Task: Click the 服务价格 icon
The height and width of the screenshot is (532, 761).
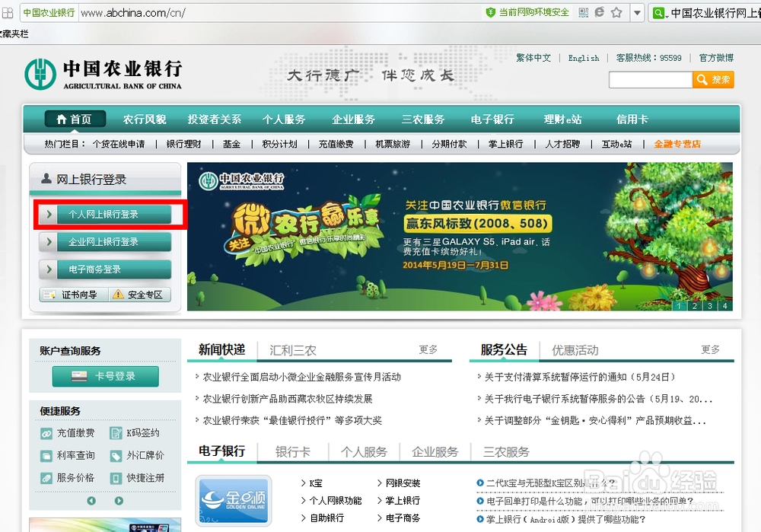Action: 46,478
